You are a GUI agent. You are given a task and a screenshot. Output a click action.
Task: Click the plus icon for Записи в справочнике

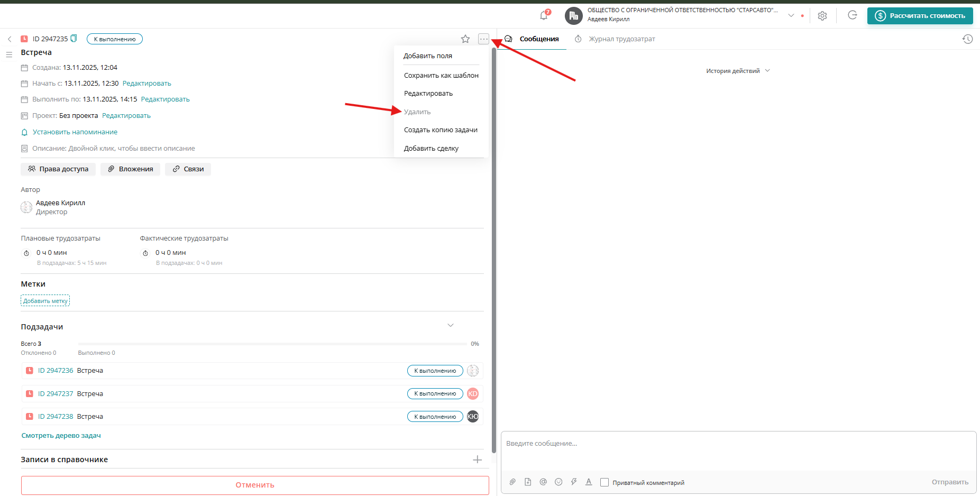[478, 460]
